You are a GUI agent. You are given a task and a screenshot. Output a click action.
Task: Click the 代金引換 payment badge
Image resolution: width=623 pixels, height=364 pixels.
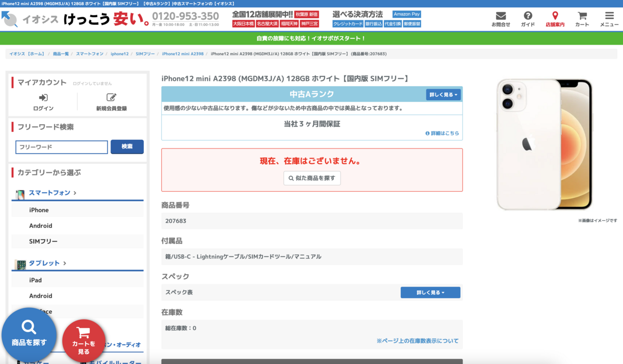pos(392,24)
